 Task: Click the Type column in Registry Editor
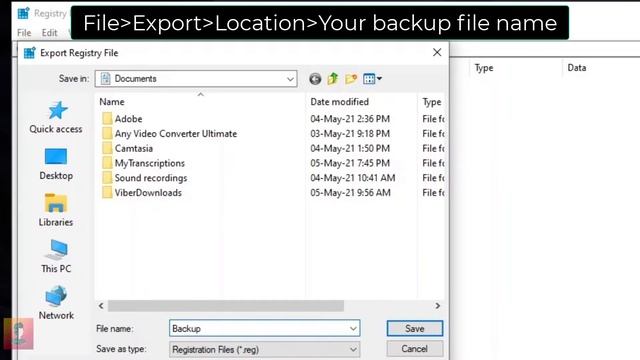pyautogui.click(x=484, y=68)
